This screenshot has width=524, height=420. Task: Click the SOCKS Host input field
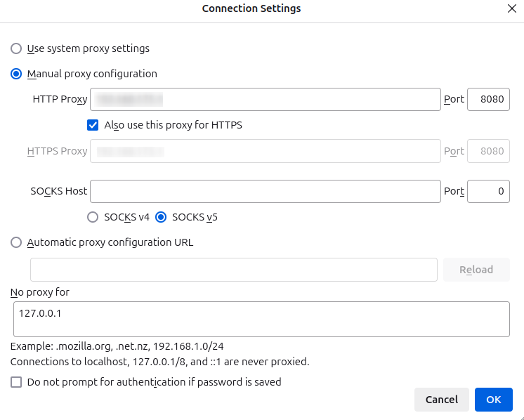click(265, 191)
